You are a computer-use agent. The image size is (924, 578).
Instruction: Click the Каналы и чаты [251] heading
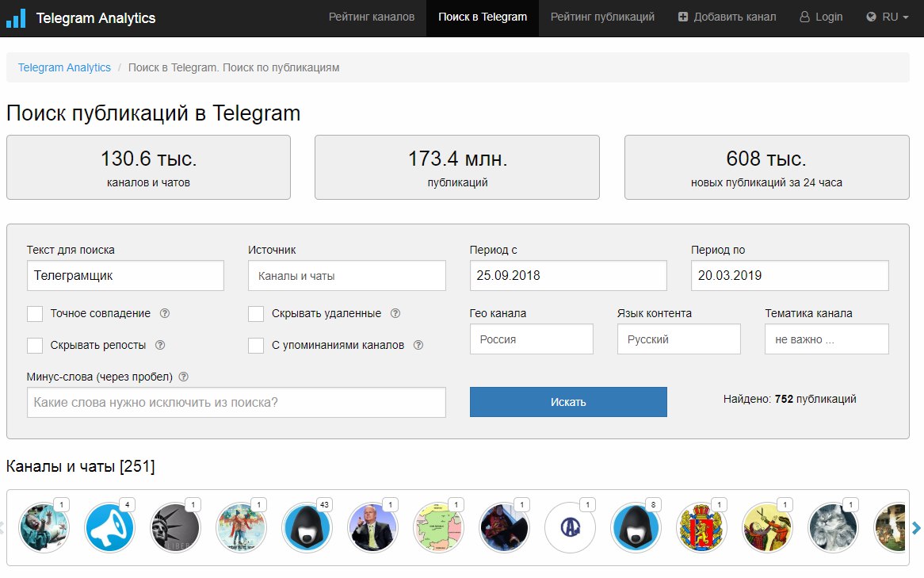pyautogui.click(x=81, y=466)
